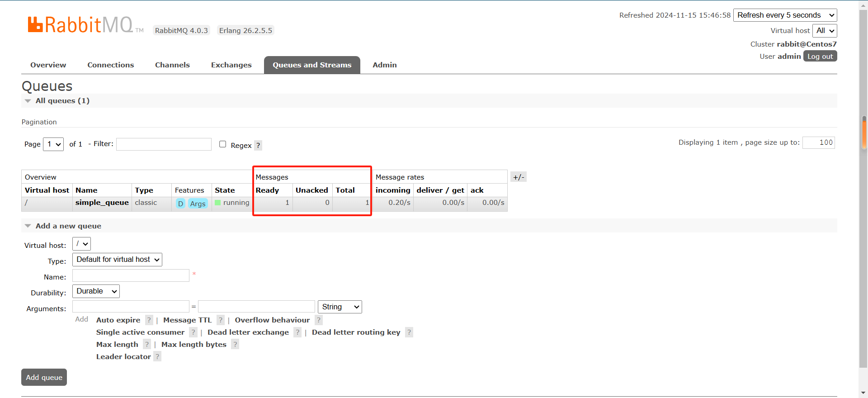
Task: Open help for Regex filter
Action: 258,145
